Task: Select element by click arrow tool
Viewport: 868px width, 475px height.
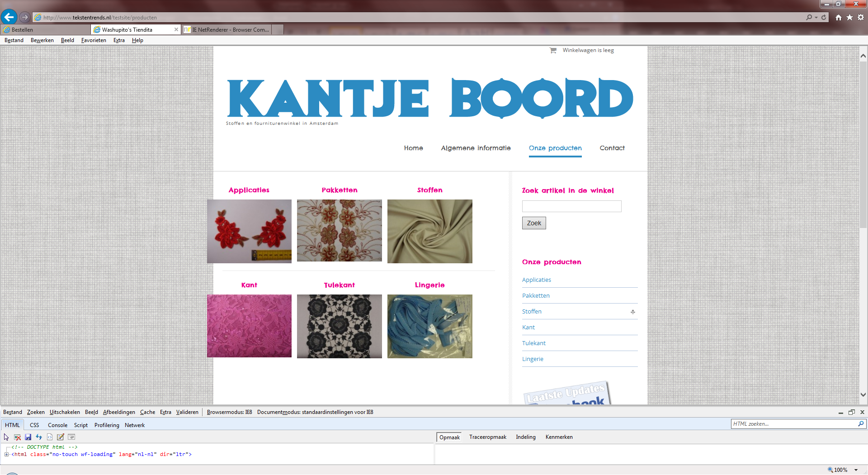Action: [6, 437]
